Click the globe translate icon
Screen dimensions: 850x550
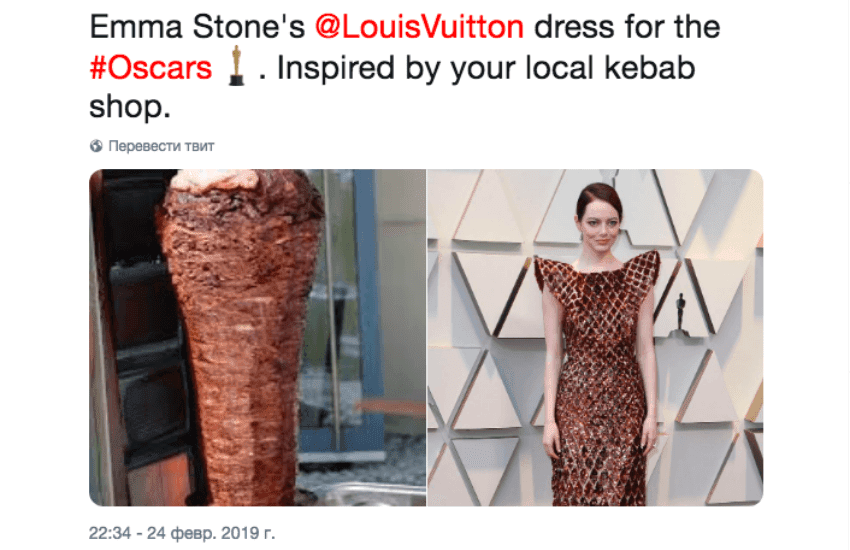pyautogui.click(x=96, y=146)
